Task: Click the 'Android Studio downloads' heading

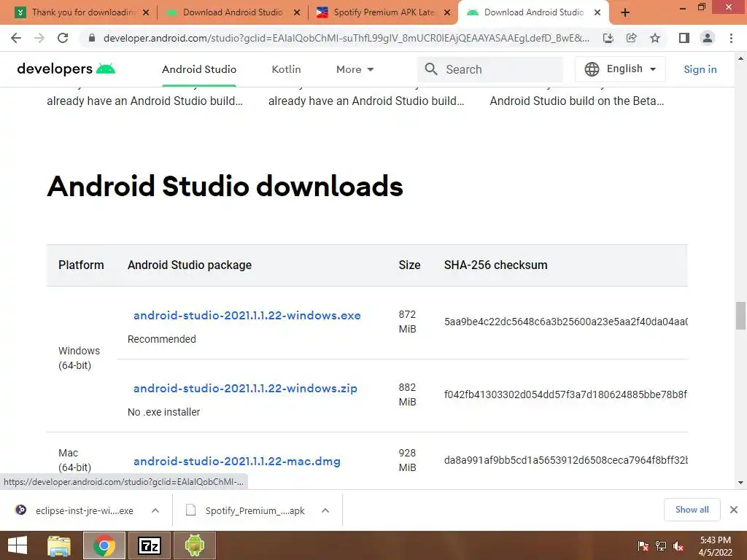Action: point(225,186)
